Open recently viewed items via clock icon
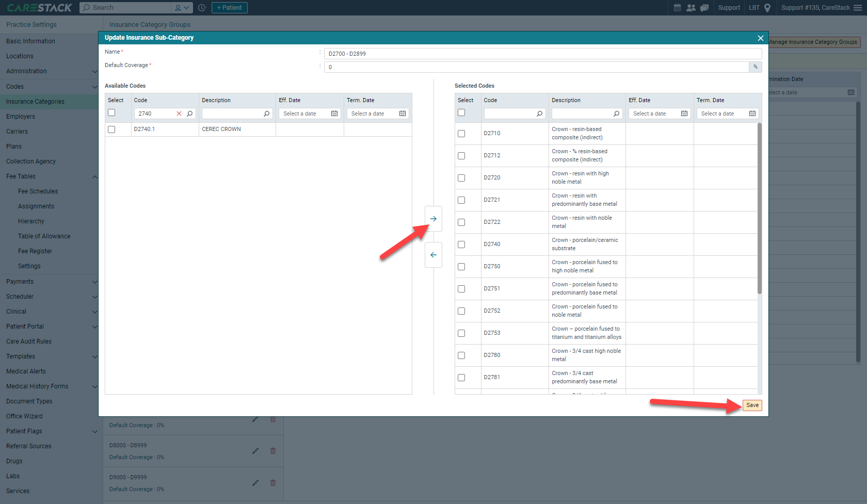867x504 pixels. (202, 8)
